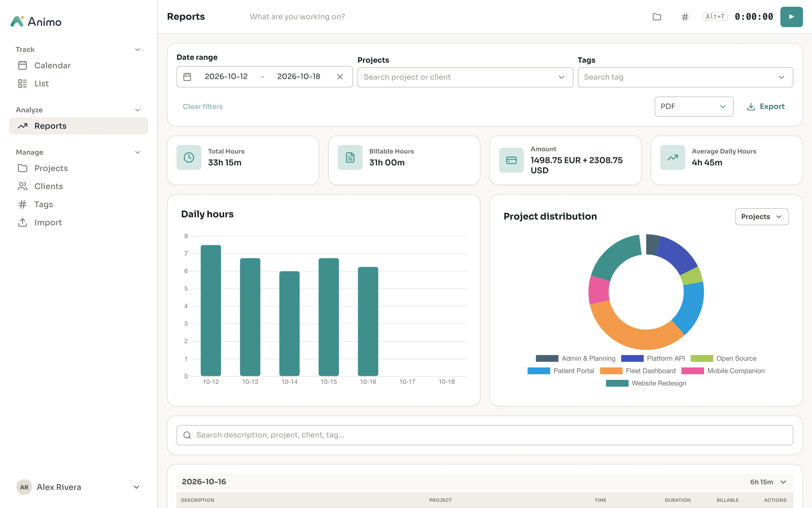Image resolution: width=812 pixels, height=508 pixels.
Task: Open the Tags filter dropdown
Action: (685, 77)
